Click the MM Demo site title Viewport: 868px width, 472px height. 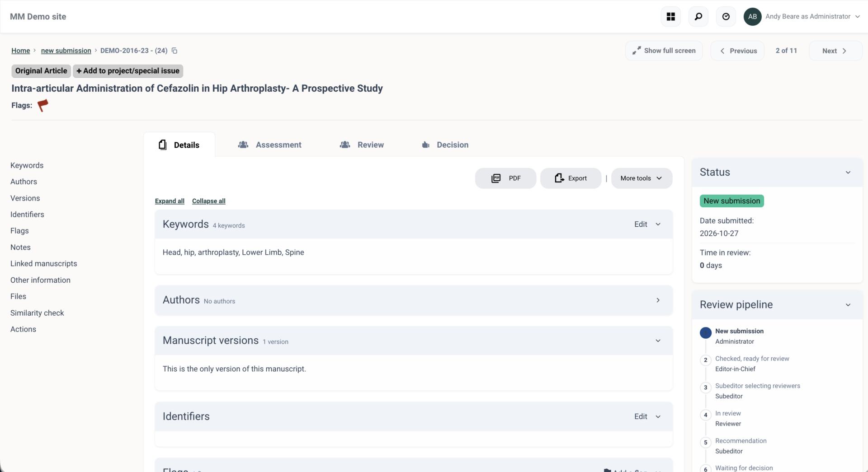38,17
